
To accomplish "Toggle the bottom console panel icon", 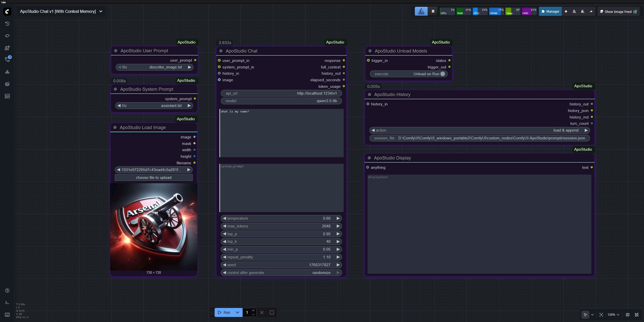I will coord(7,303).
